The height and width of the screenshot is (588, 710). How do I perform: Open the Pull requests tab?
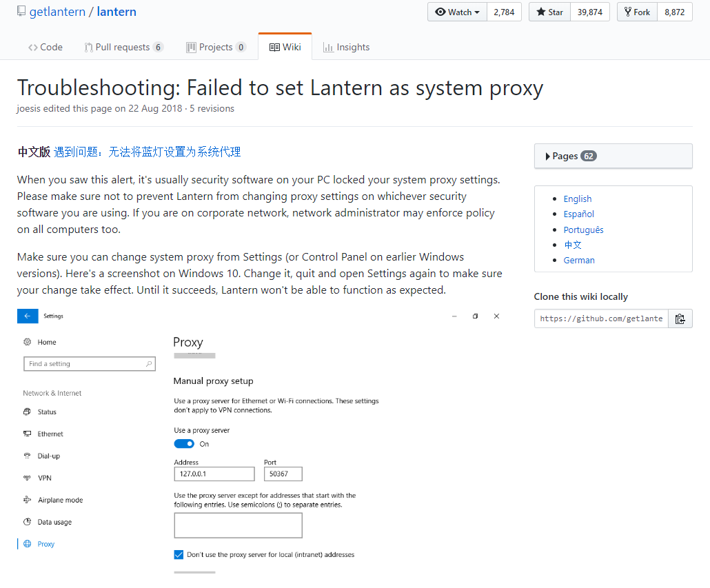click(x=123, y=47)
